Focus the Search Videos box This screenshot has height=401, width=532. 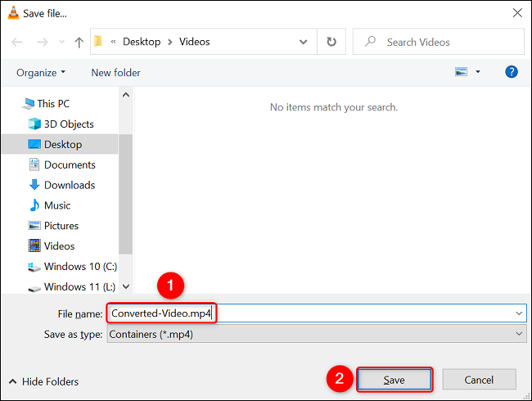(439, 42)
